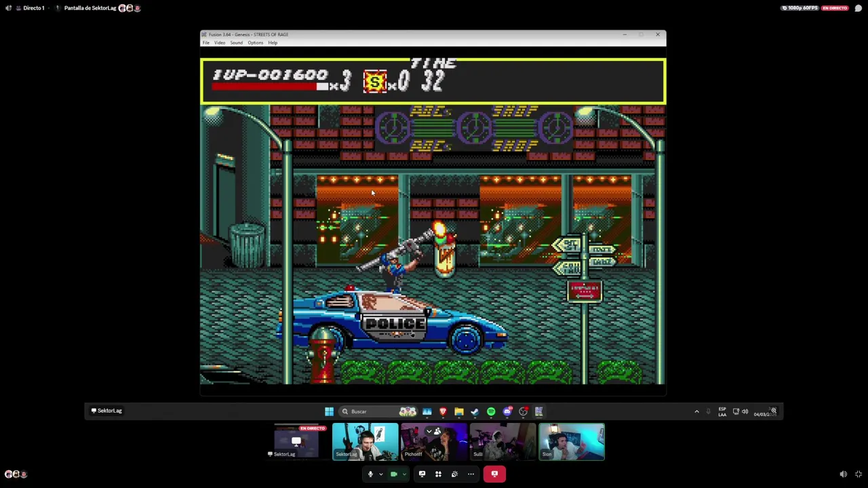
Task: Open the chat bubble icon
Action: click(859, 8)
